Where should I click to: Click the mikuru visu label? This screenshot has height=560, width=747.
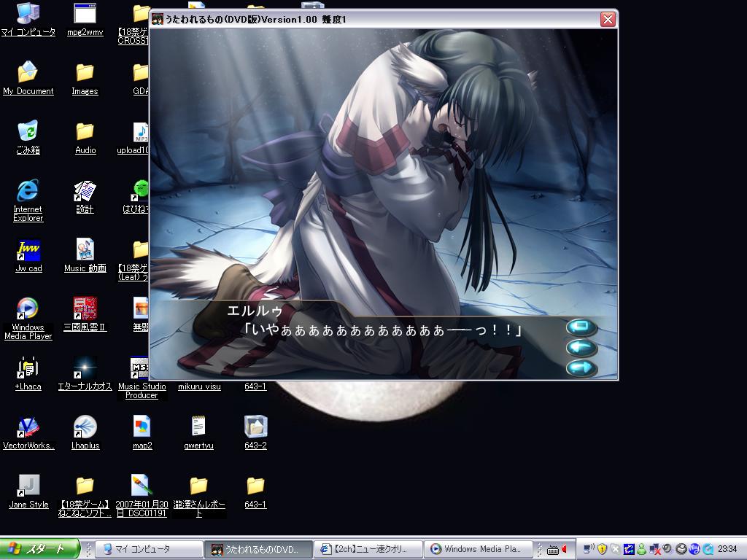(x=199, y=386)
